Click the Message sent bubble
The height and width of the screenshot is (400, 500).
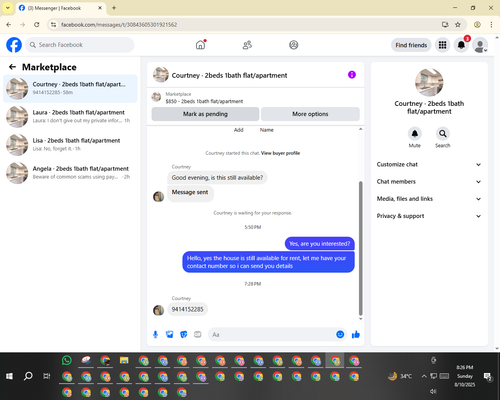[190, 193]
